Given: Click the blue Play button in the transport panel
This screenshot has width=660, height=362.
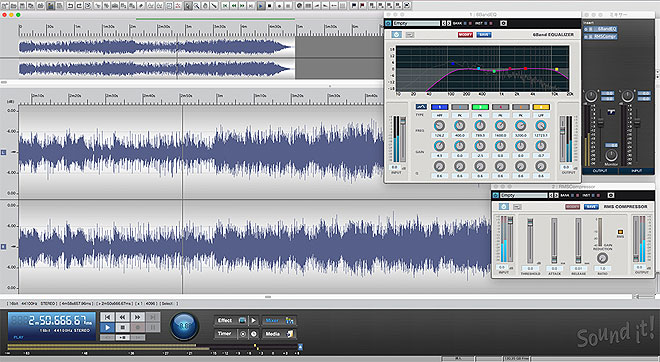Looking at the screenshot, I should (x=107, y=327).
